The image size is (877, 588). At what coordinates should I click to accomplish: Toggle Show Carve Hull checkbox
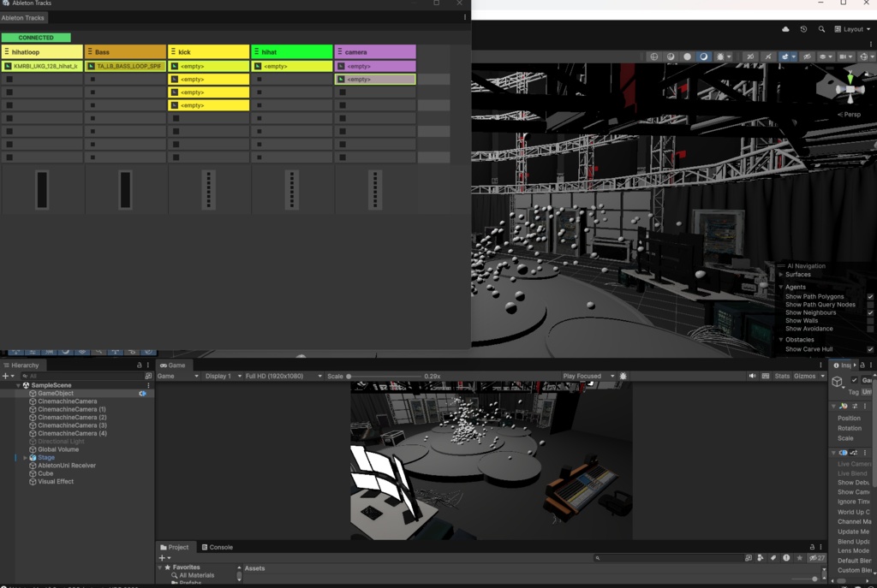click(870, 349)
